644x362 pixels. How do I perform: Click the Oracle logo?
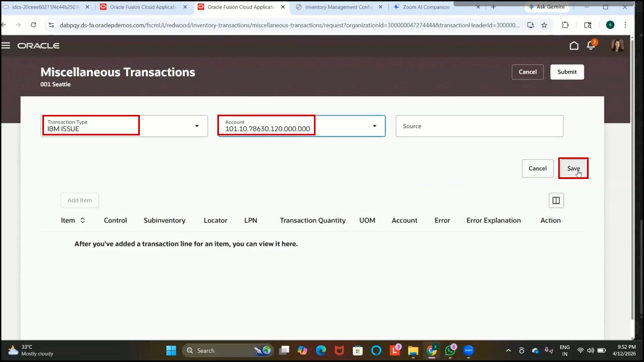point(39,46)
